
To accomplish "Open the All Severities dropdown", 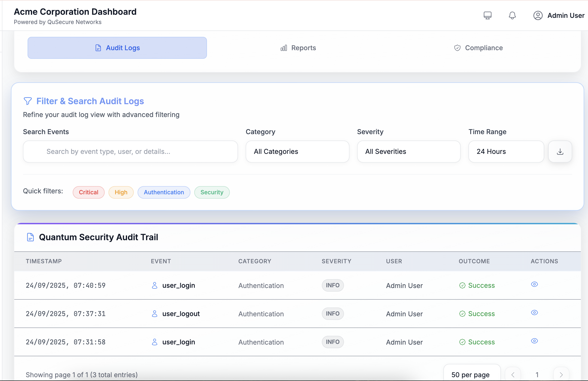I will click(409, 151).
